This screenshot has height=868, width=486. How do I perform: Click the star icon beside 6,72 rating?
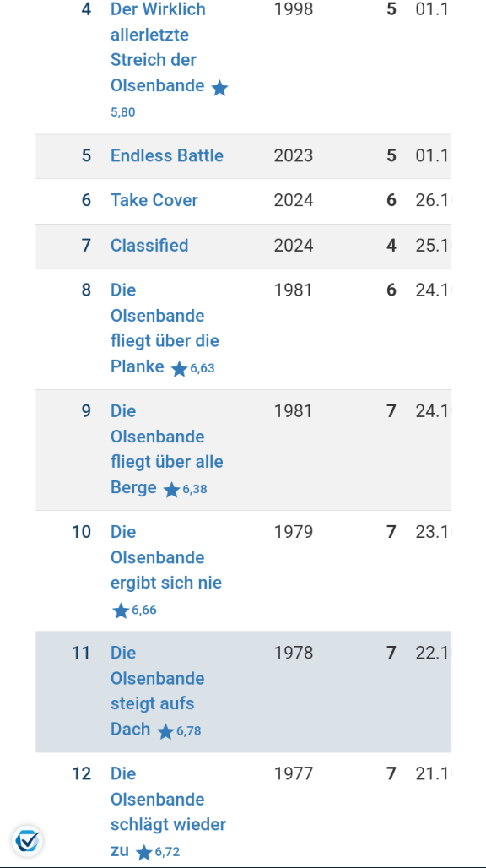point(143,853)
